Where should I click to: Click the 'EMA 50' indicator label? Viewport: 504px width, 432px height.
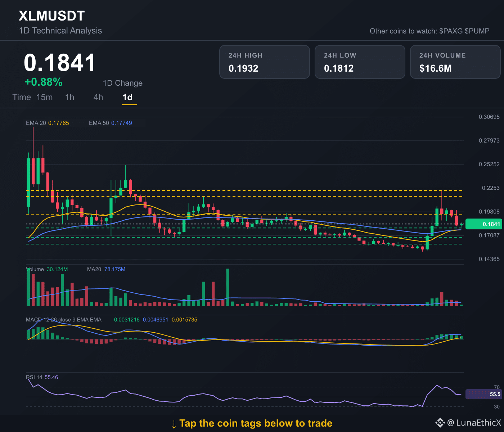pos(99,123)
